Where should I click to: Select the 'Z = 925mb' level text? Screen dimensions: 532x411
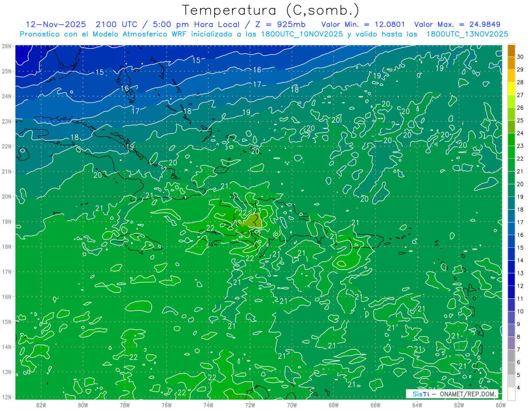pos(280,24)
